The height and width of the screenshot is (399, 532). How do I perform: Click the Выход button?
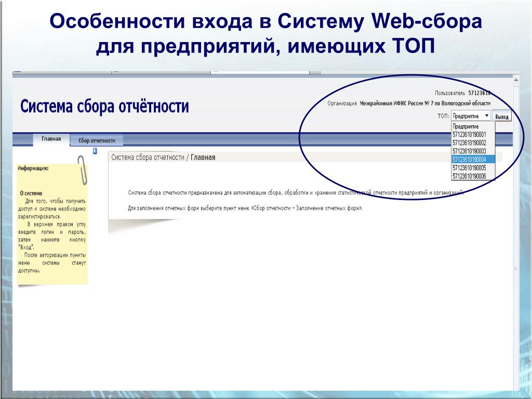click(x=502, y=116)
